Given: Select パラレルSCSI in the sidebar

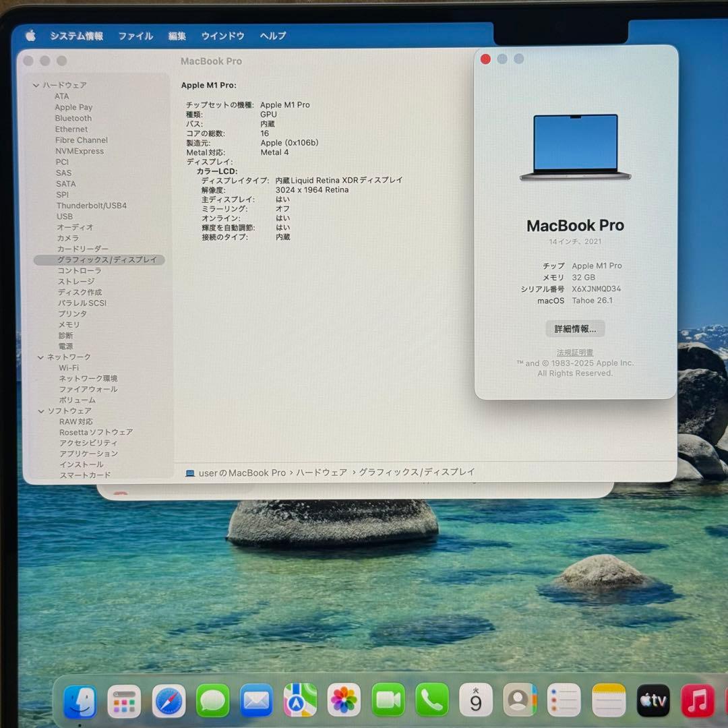Looking at the screenshot, I should 82,303.
